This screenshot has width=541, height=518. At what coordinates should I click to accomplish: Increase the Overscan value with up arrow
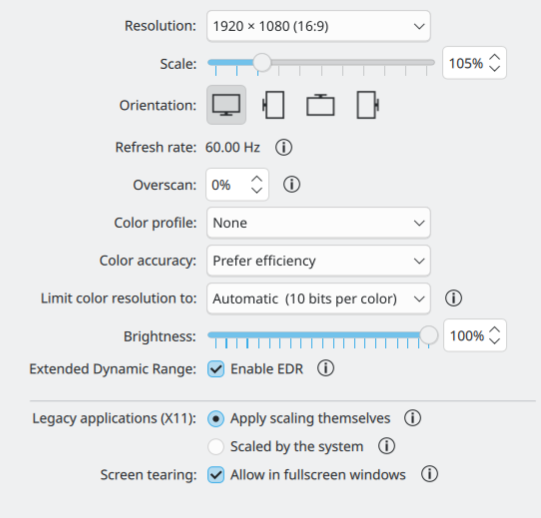[257, 179]
